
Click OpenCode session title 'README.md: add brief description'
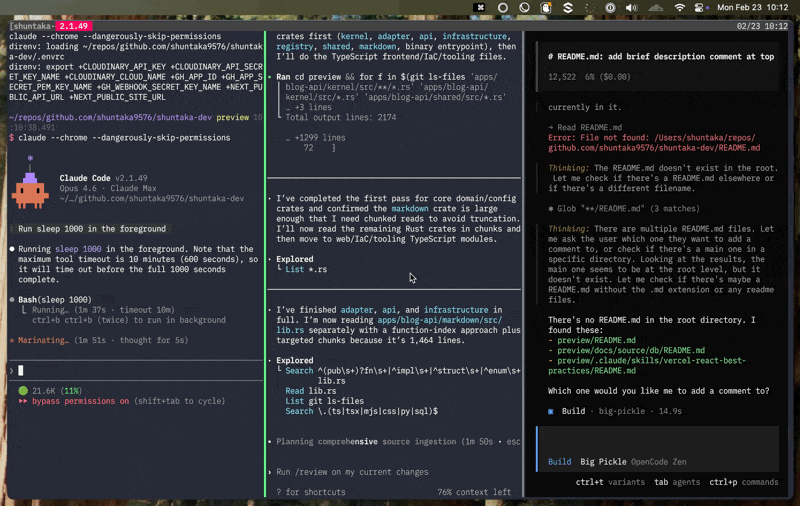click(x=661, y=57)
